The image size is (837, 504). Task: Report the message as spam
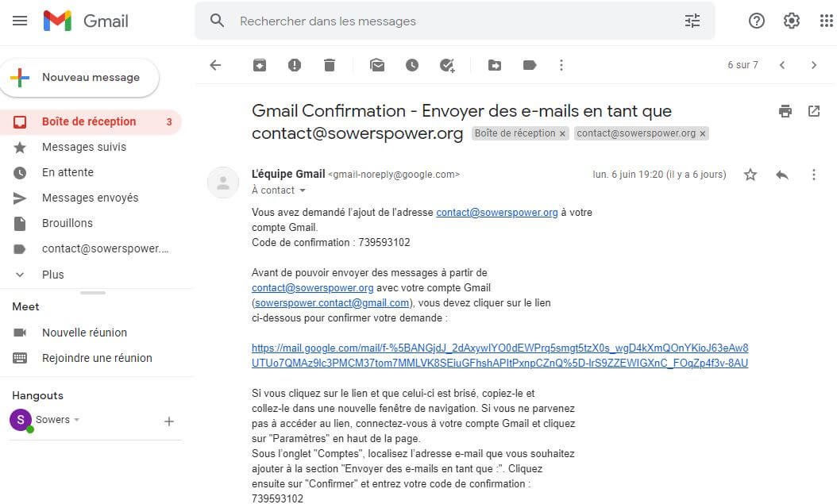pos(295,65)
